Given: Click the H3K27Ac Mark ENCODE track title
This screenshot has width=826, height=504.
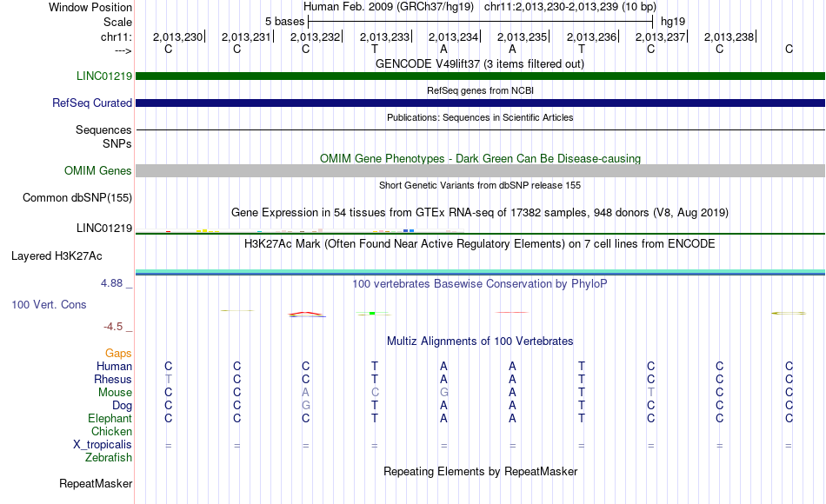Looking at the screenshot, I should 480,244.
